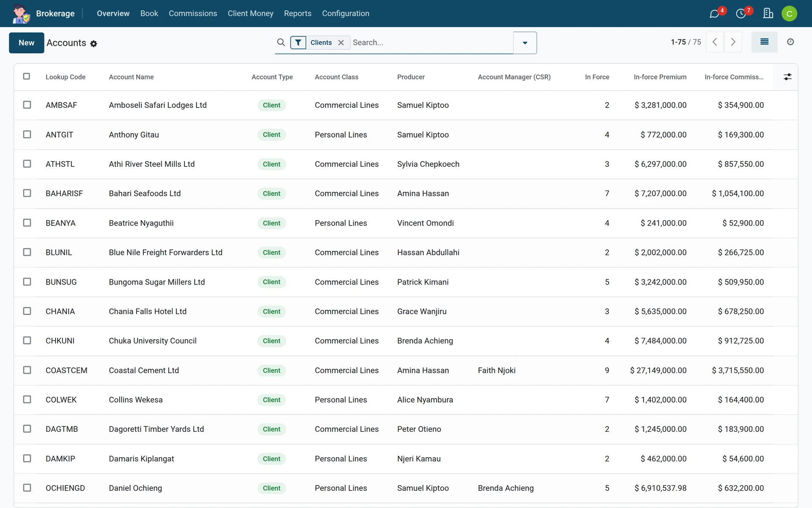This screenshot has height=508, width=812.
Task: Open the Athi River Steel Mills Ltd record
Action: [x=152, y=164]
